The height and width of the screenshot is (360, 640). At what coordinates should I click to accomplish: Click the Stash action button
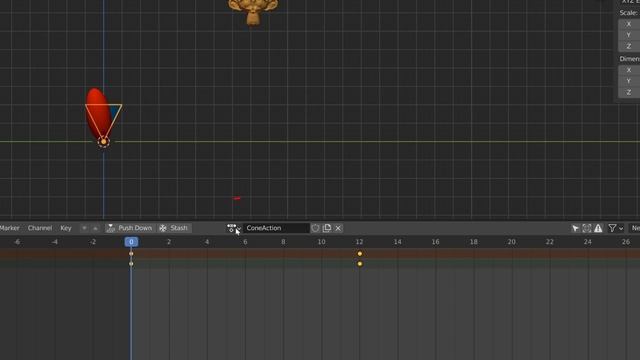click(174, 228)
